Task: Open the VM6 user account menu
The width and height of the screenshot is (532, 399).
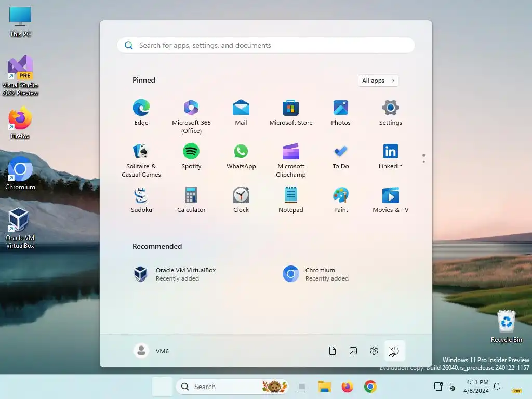Action: (151, 351)
